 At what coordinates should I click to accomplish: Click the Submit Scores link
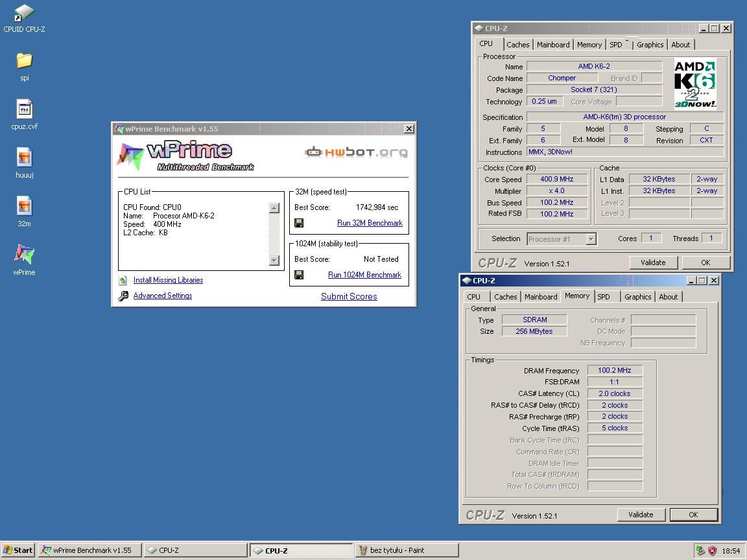coord(349,296)
